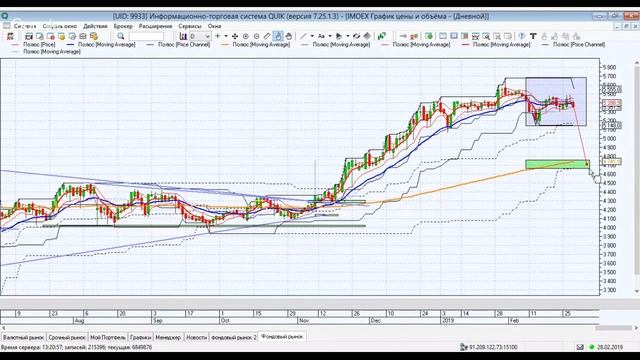Image resolution: width=640 pixels, height=360 pixels.
Task: Open the Система menu
Action: pos(25,26)
